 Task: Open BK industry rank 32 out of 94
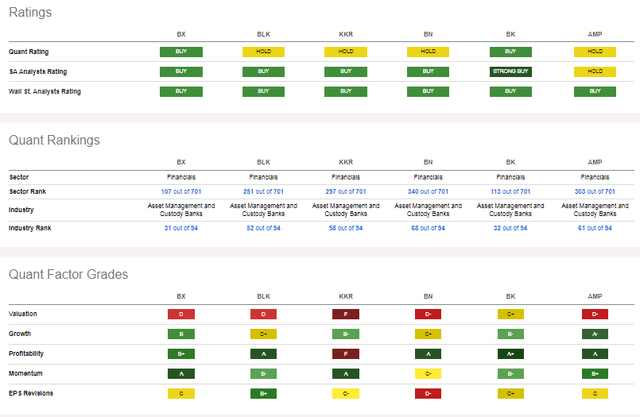[x=510, y=228]
